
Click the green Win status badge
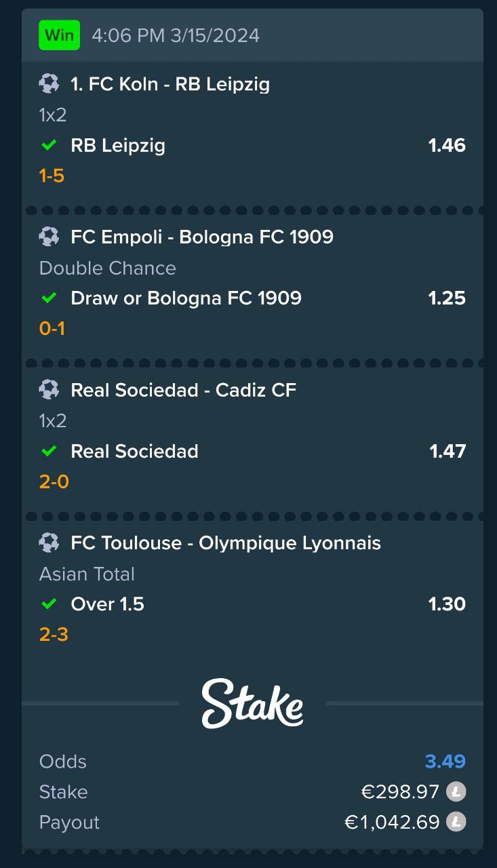[x=60, y=35]
